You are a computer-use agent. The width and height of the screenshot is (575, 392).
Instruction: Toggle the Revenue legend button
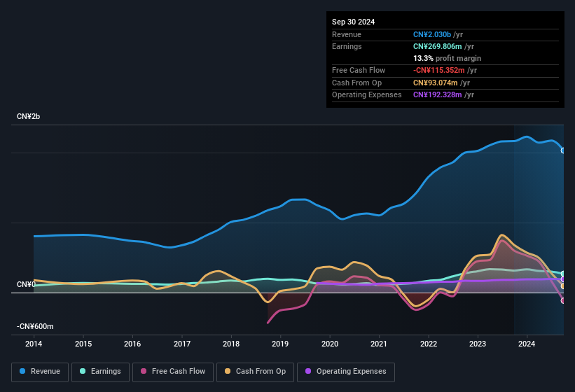point(40,372)
